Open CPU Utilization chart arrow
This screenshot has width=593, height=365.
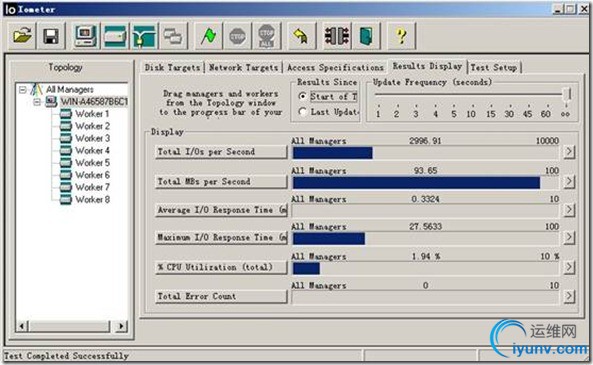(x=569, y=267)
